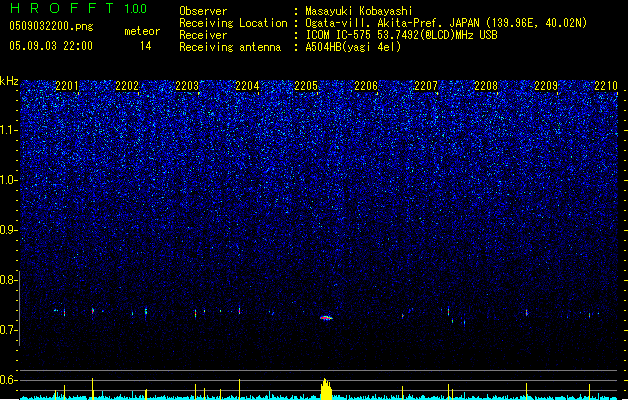Click the 2205 time marker
The width and height of the screenshot is (629, 400).
tap(306, 86)
